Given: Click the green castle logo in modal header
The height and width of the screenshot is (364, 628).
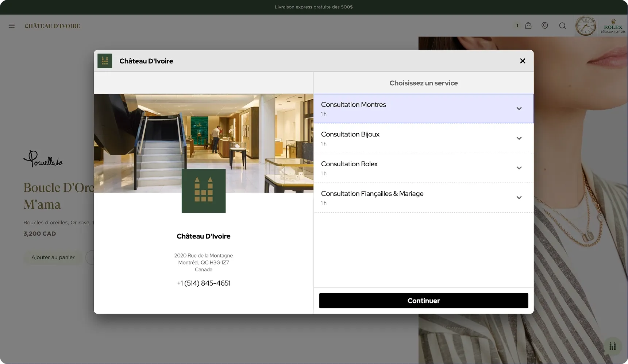Looking at the screenshot, I should [105, 61].
